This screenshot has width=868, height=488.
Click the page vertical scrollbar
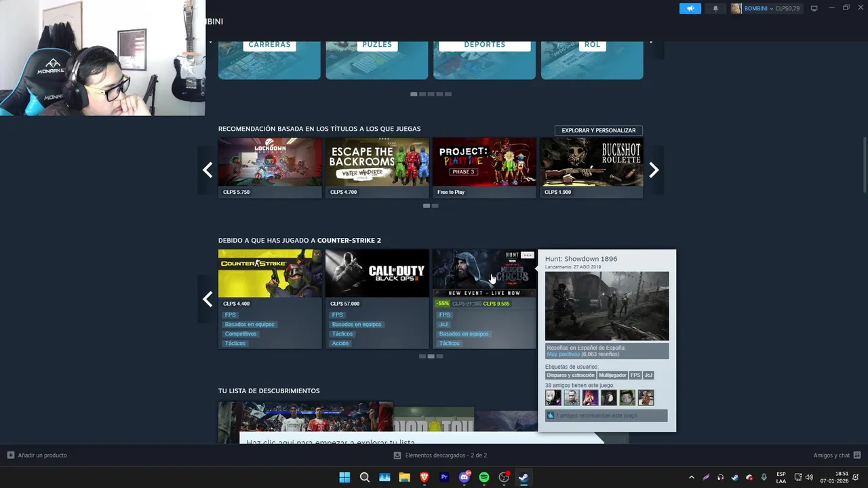pyautogui.click(x=865, y=165)
